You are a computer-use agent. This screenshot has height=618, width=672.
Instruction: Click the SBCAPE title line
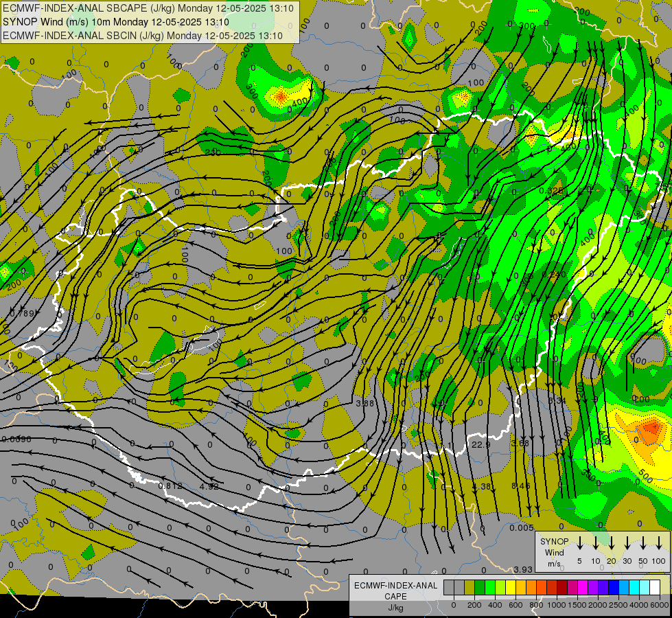coord(148,8)
